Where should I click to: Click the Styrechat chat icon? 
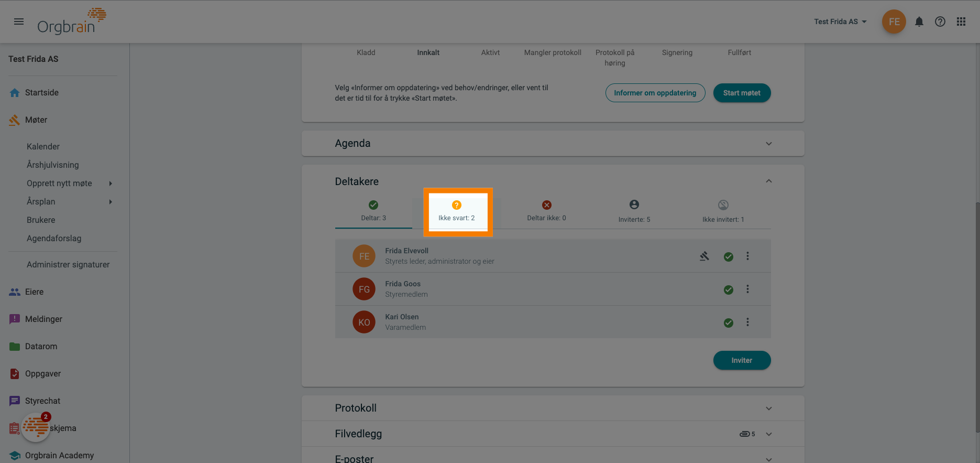pyautogui.click(x=15, y=401)
